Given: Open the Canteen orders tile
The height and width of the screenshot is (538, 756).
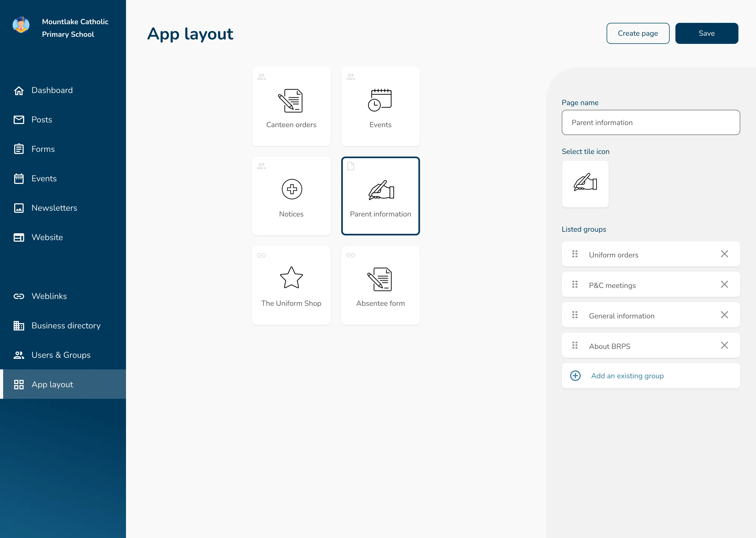Looking at the screenshot, I should click(x=291, y=107).
